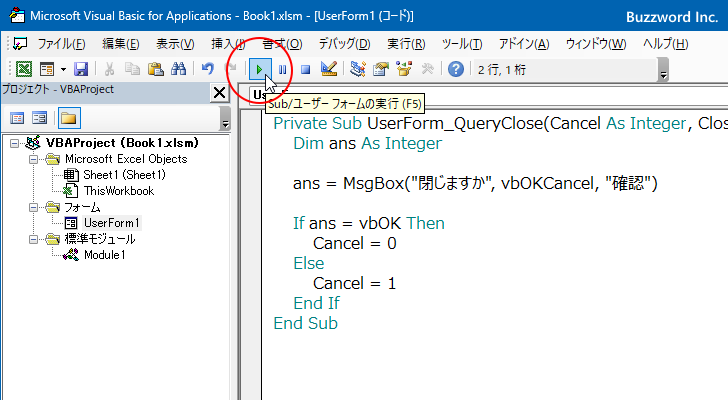The width and height of the screenshot is (728, 400).
Task: Open the 書式(O) menu
Action: coord(282,44)
